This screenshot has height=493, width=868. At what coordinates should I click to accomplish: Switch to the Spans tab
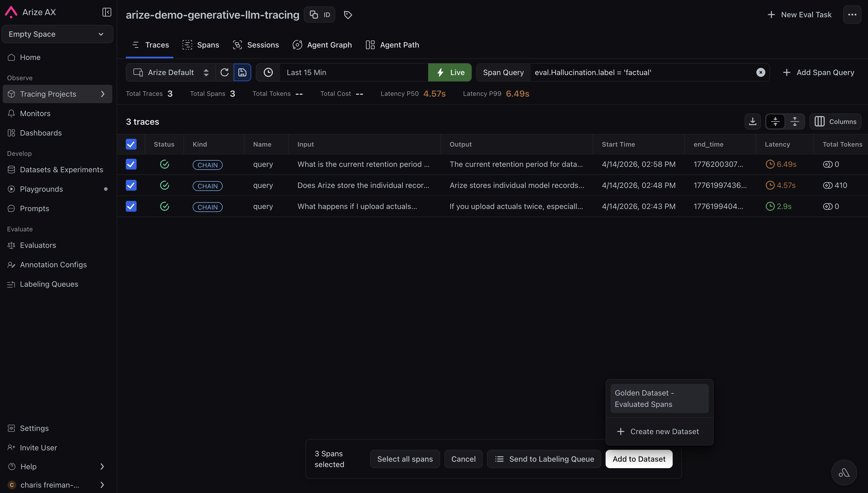[201, 45]
